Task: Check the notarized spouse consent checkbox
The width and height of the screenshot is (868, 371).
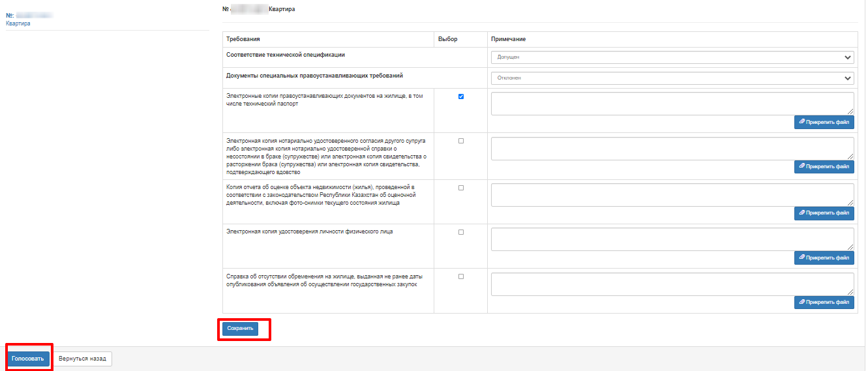Action: pyautogui.click(x=461, y=141)
